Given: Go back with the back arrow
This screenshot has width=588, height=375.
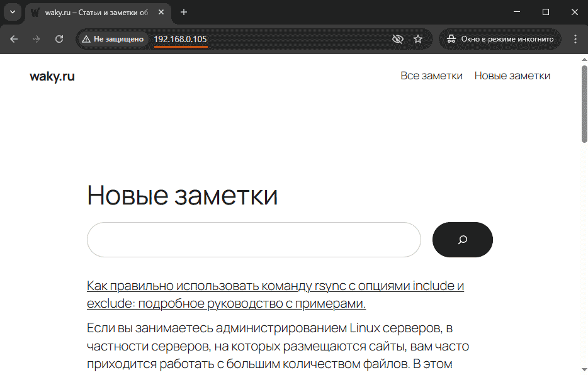Looking at the screenshot, I should coord(14,39).
